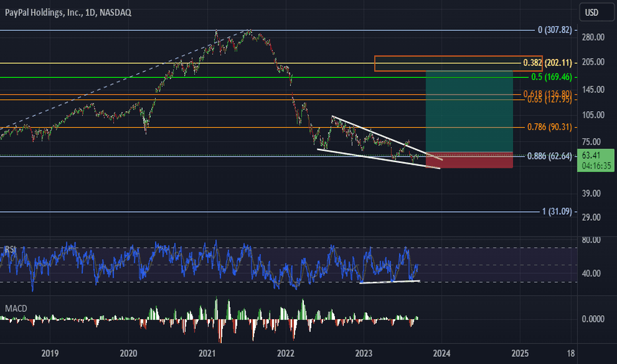Click the RSI 40.00 axis value
The image size is (617, 364).
pos(591,273)
